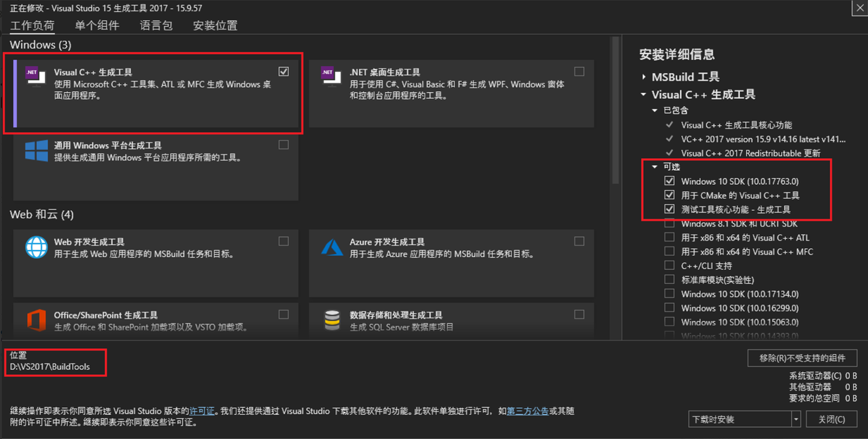Click the Visual C++ 生成工具核心功能 item
This screenshot has height=439, width=868.
[x=737, y=125]
